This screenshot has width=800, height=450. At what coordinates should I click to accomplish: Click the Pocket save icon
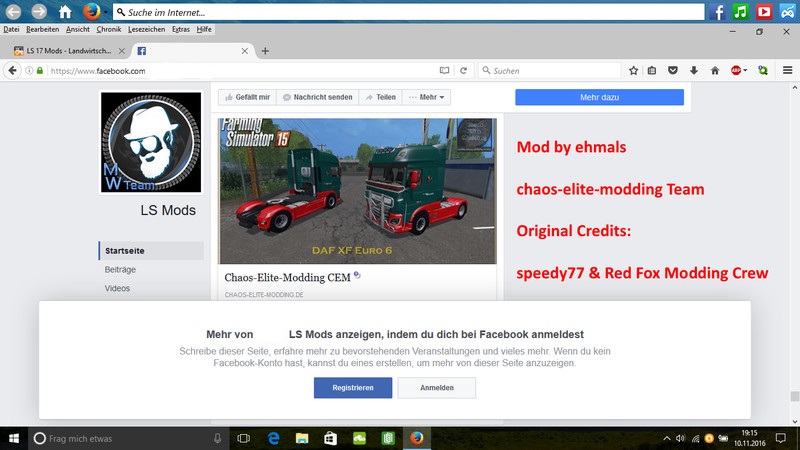point(673,70)
